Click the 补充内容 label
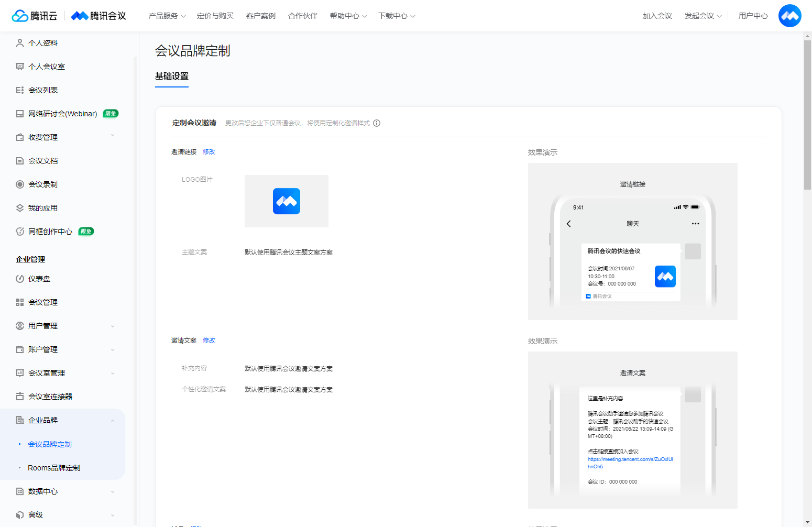 click(194, 368)
